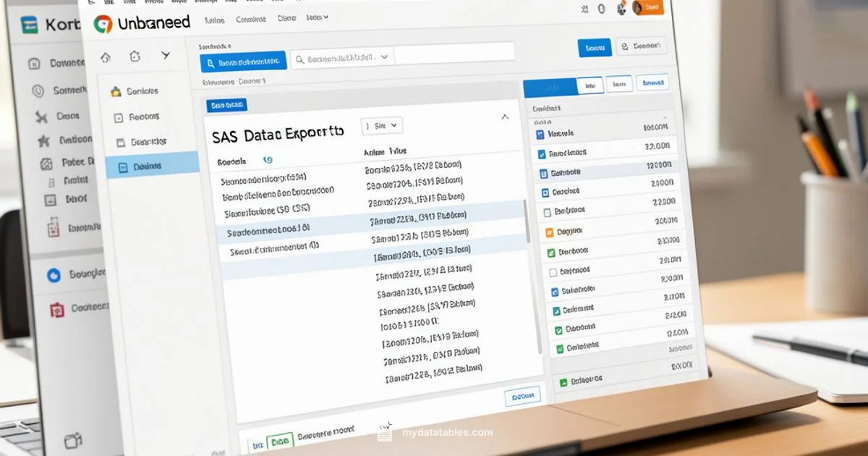This screenshot has height=456, width=868.
Task: Expand the dropdown arrow inside the search field
Action: click(384, 56)
